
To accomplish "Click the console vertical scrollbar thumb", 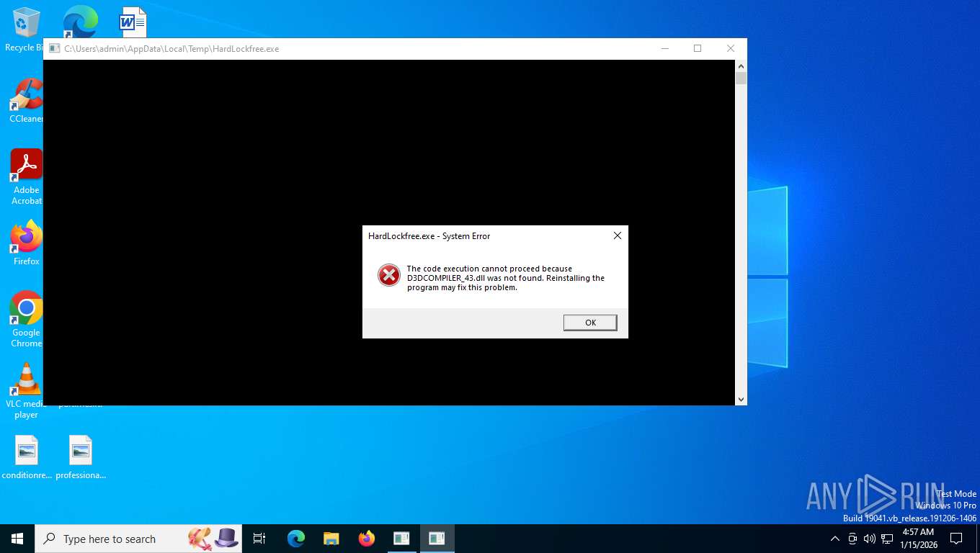I will click(741, 78).
